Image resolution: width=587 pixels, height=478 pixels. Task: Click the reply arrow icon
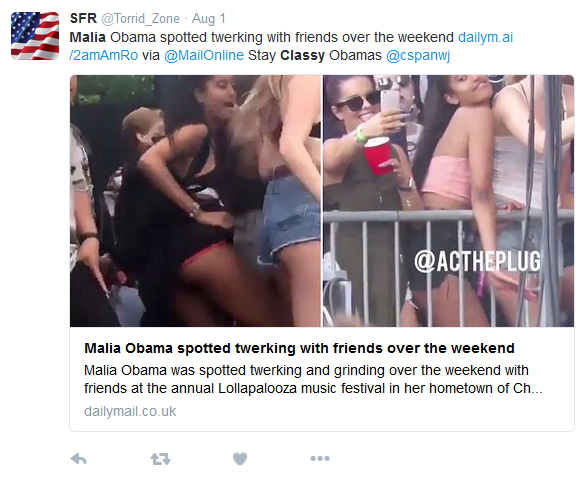79,459
